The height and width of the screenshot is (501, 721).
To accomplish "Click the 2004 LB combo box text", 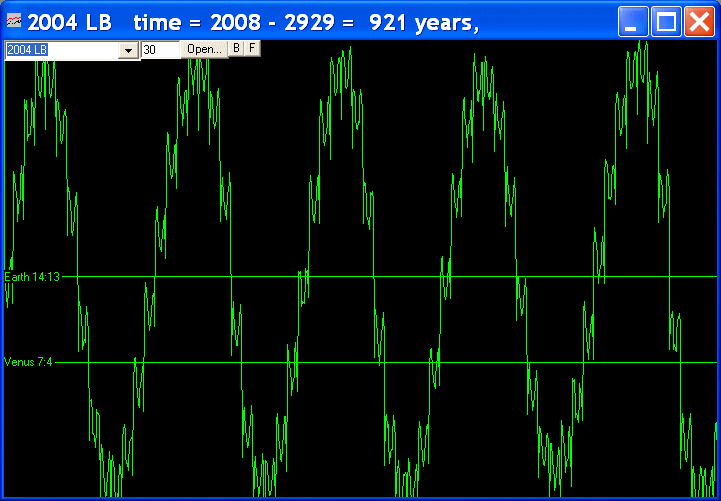I will (60, 50).
